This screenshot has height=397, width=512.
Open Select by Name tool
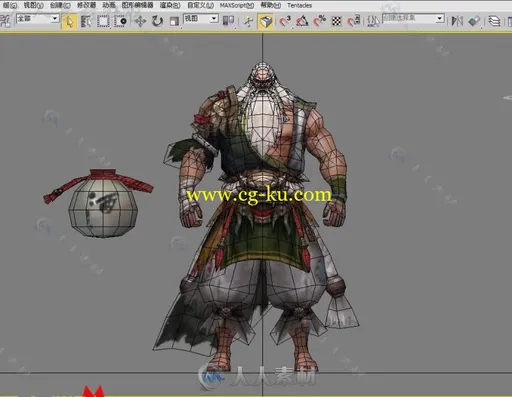(86, 21)
